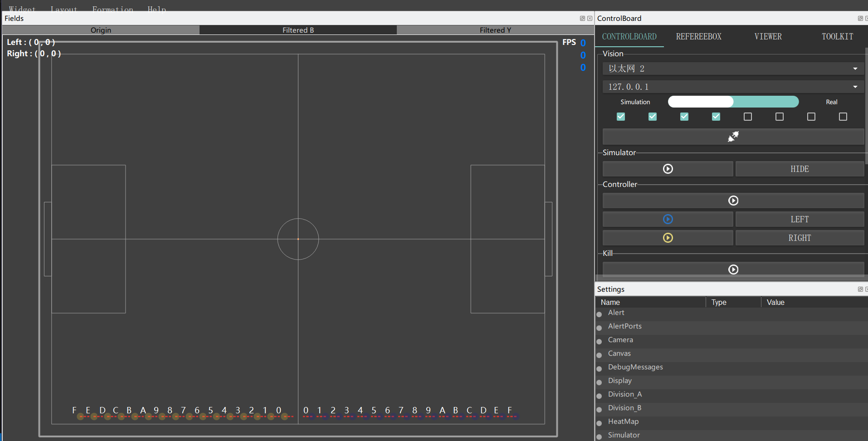
Task: Uncheck the third Vision camera checkbox
Action: pyautogui.click(x=684, y=117)
